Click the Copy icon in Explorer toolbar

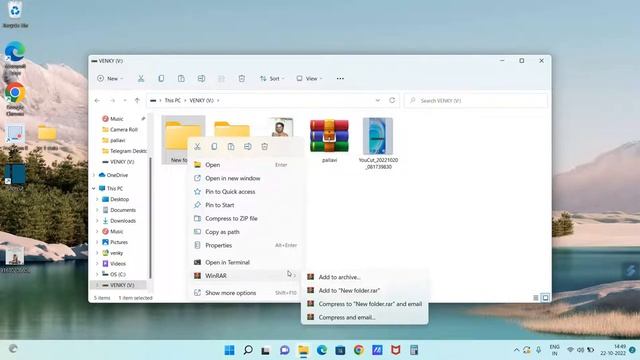[161, 78]
